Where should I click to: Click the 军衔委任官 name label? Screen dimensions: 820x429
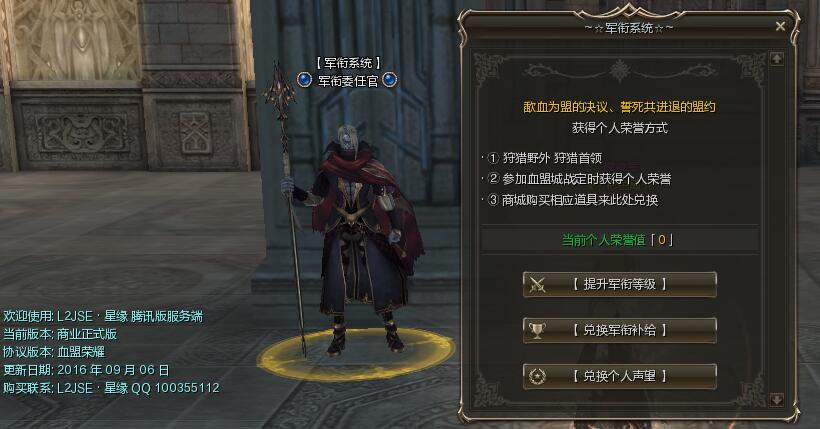tap(348, 81)
